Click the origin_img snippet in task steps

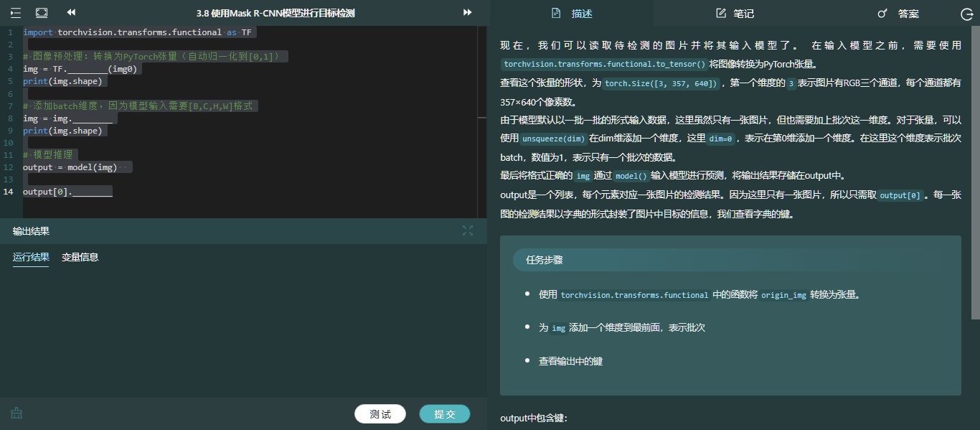tap(783, 295)
